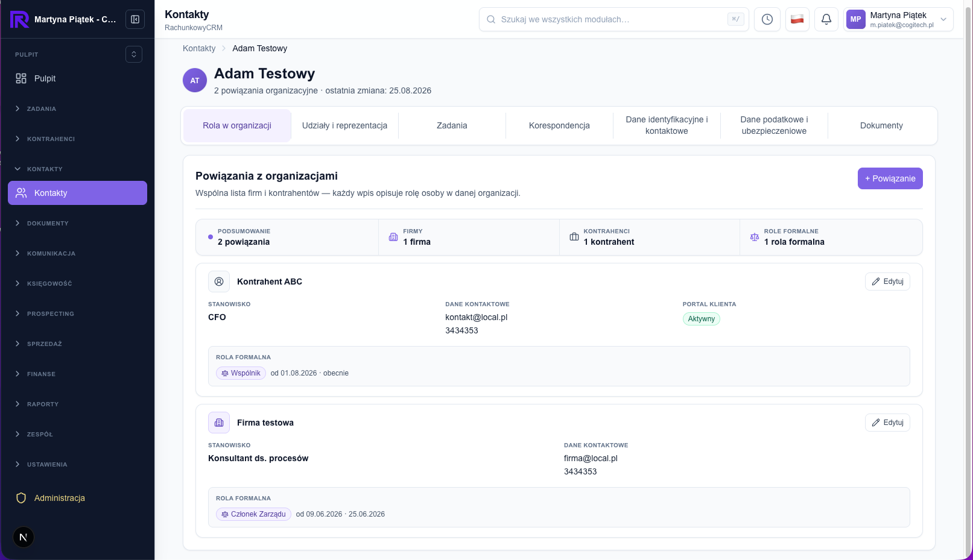Open the user account dropdown chevron
This screenshot has width=973, height=560.
[x=943, y=19]
